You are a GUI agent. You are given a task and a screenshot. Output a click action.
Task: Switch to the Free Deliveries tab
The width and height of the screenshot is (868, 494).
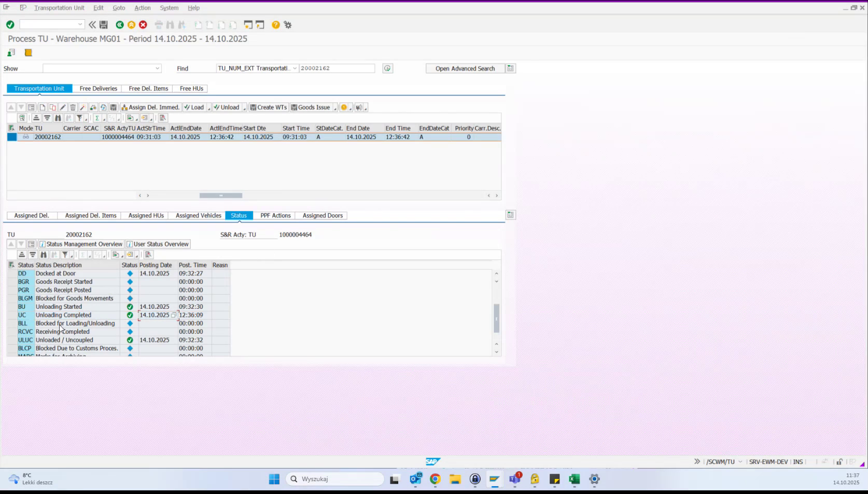[98, 88]
